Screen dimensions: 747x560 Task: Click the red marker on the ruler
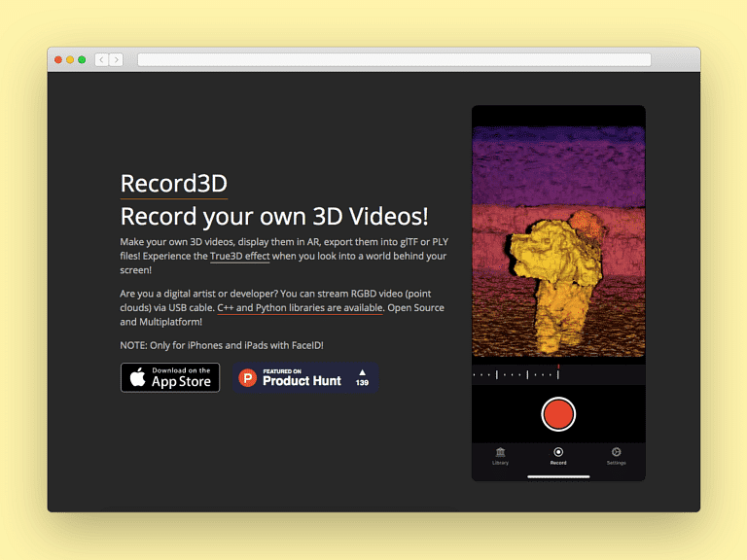(558, 369)
